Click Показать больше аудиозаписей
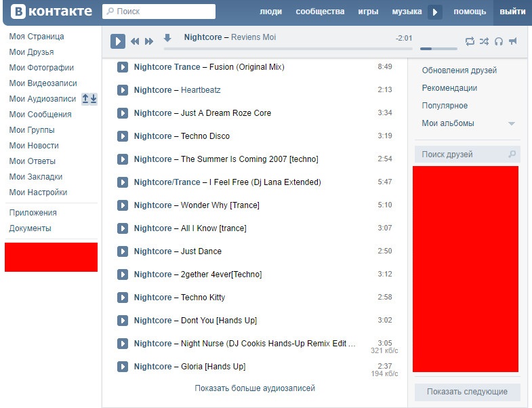Screen dimensions: 532x408 click(x=255, y=388)
